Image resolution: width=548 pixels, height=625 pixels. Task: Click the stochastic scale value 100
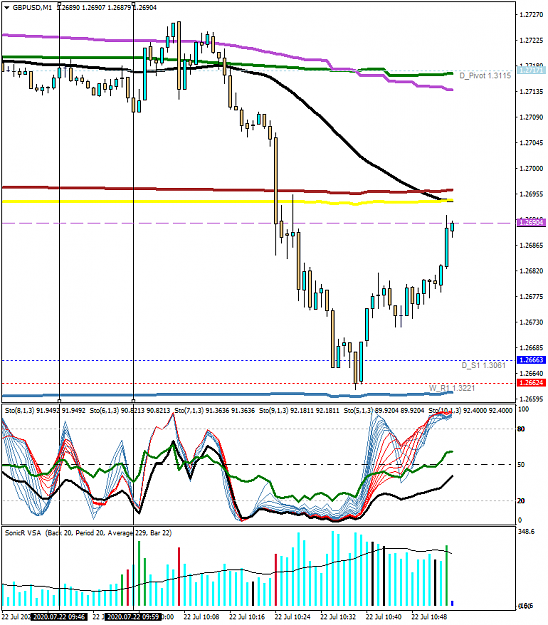(x=524, y=409)
